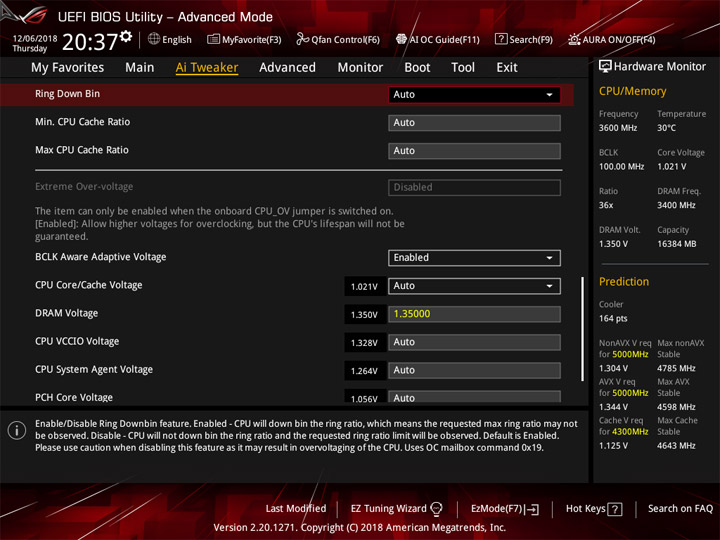Screen dimensions: 720x540
Task: Switch to the My Favorites tab
Action: click(68, 68)
